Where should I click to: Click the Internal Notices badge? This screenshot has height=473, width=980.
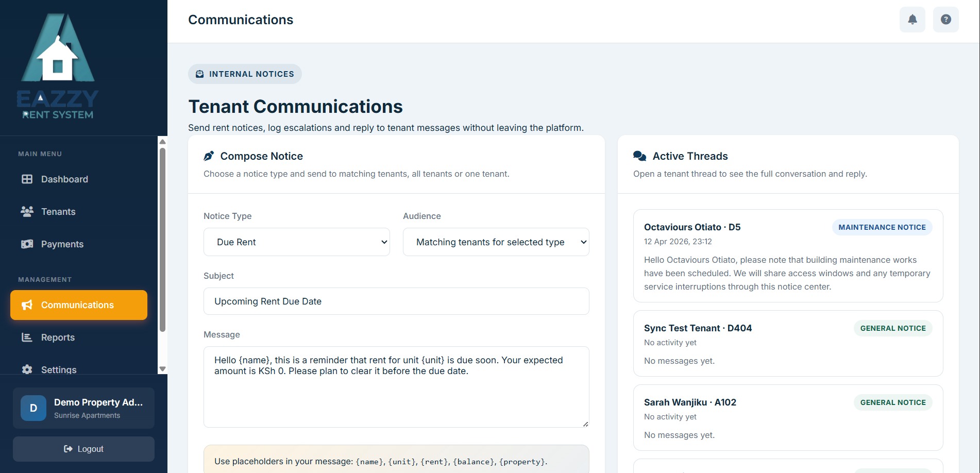coord(245,74)
